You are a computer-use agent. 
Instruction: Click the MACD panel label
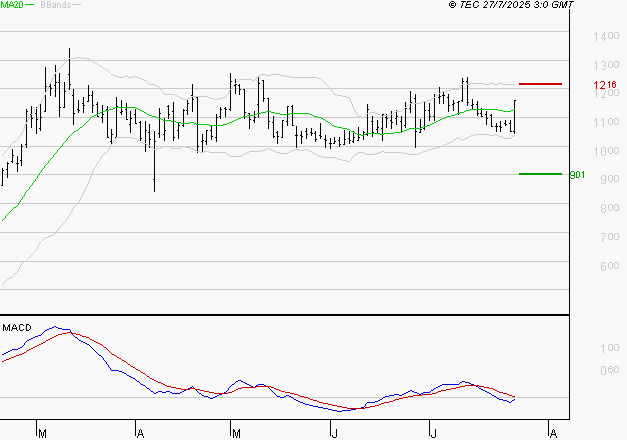[x=17, y=328]
